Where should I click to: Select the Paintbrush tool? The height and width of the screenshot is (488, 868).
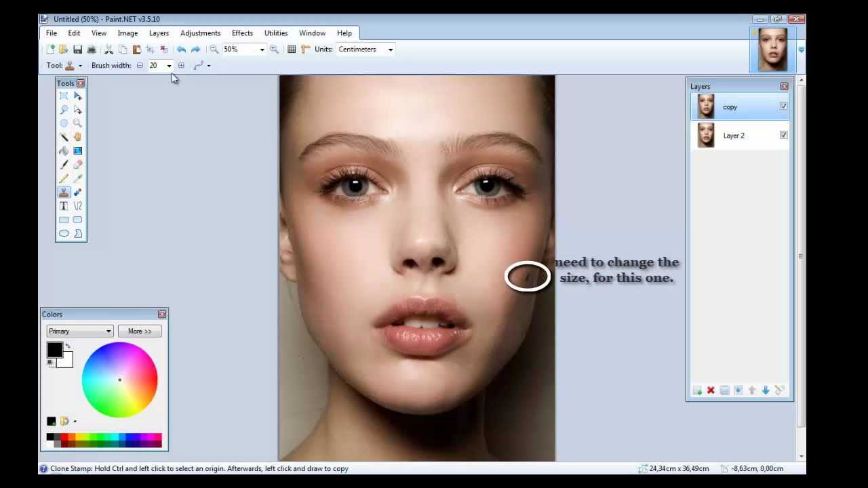pyautogui.click(x=64, y=165)
